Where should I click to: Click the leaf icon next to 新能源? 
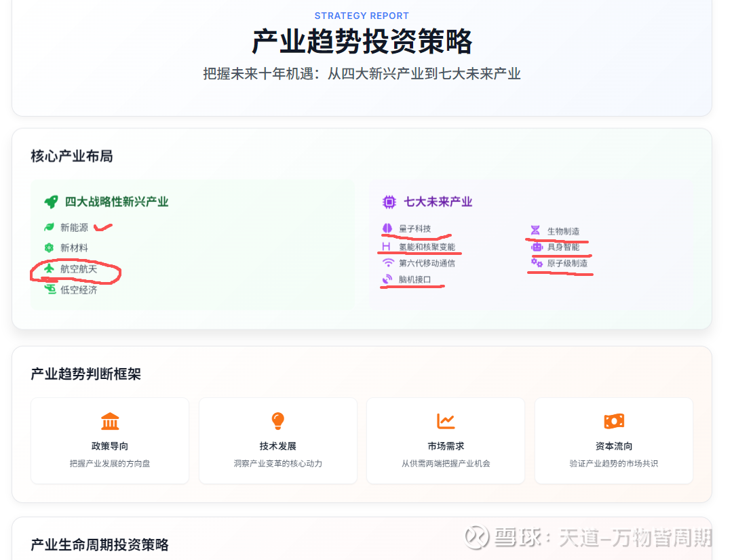point(49,227)
